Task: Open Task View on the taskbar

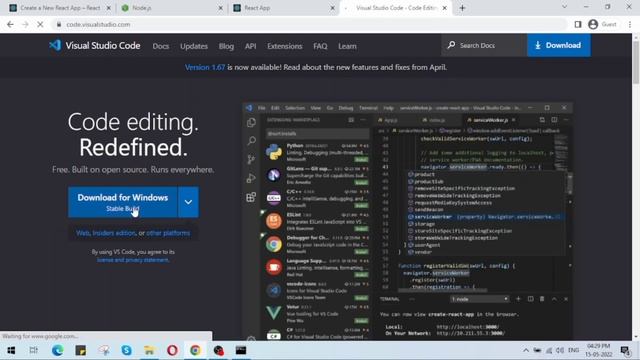Action: pos(33,350)
